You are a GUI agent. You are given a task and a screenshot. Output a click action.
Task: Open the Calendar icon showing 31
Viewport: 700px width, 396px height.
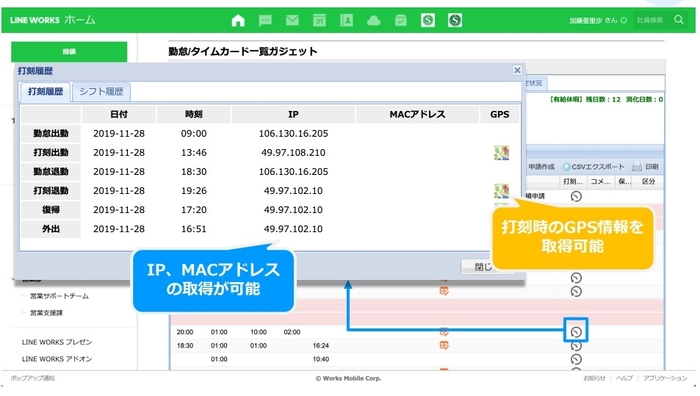point(319,20)
